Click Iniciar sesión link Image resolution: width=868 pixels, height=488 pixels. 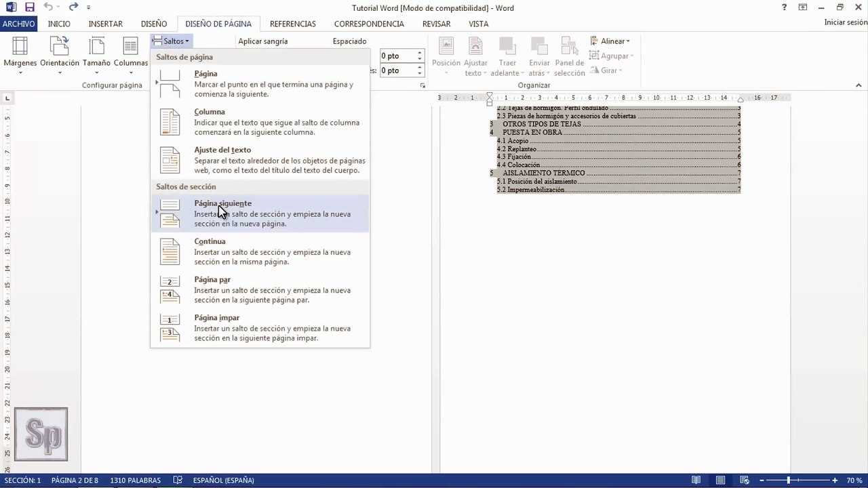pos(845,22)
